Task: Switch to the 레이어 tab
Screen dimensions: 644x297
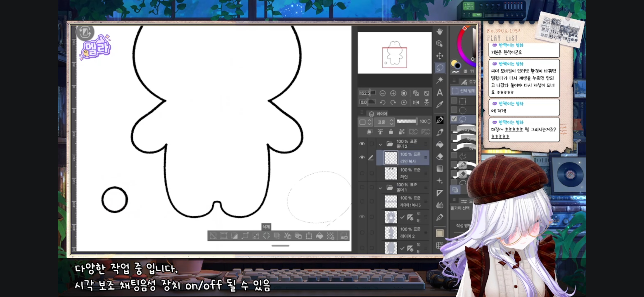Action: 378,114
